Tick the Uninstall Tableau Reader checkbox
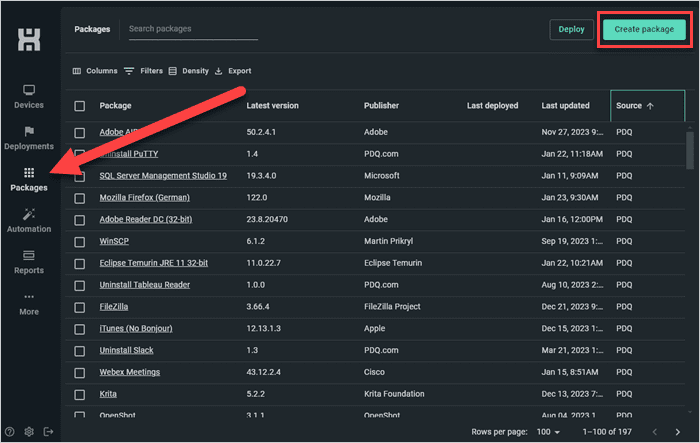This screenshot has height=443, width=700. pyautogui.click(x=79, y=286)
